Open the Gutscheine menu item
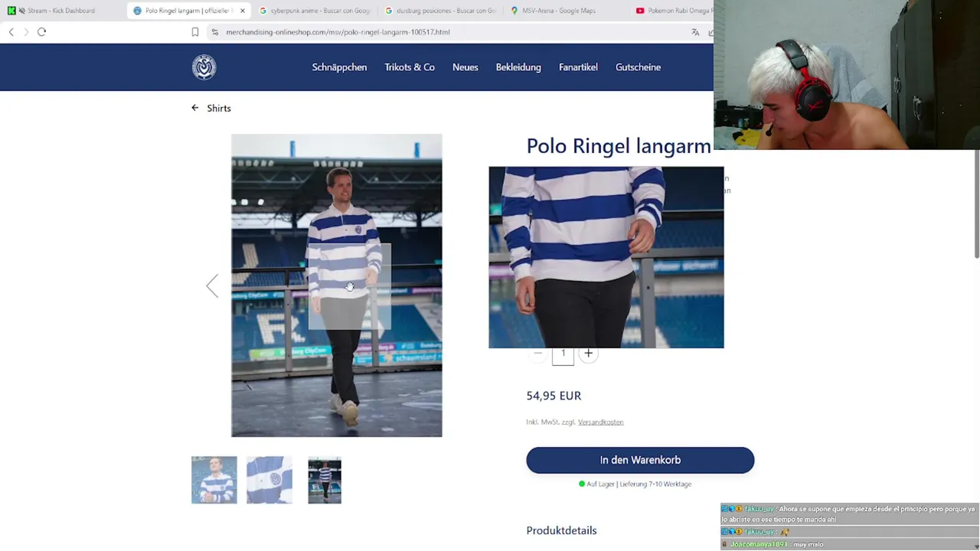This screenshot has height=551, width=980. coord(638,67)
